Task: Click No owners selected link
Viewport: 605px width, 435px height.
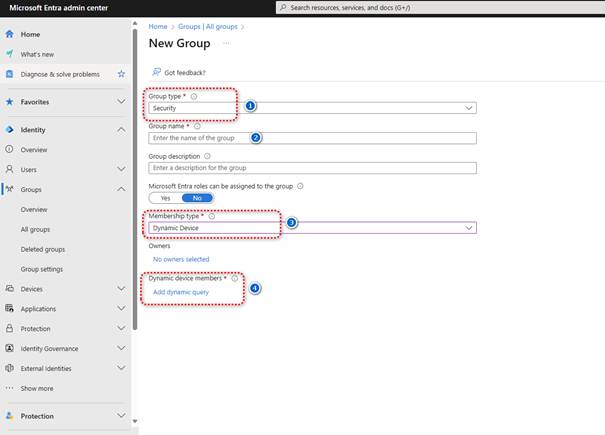Action: 181,259
